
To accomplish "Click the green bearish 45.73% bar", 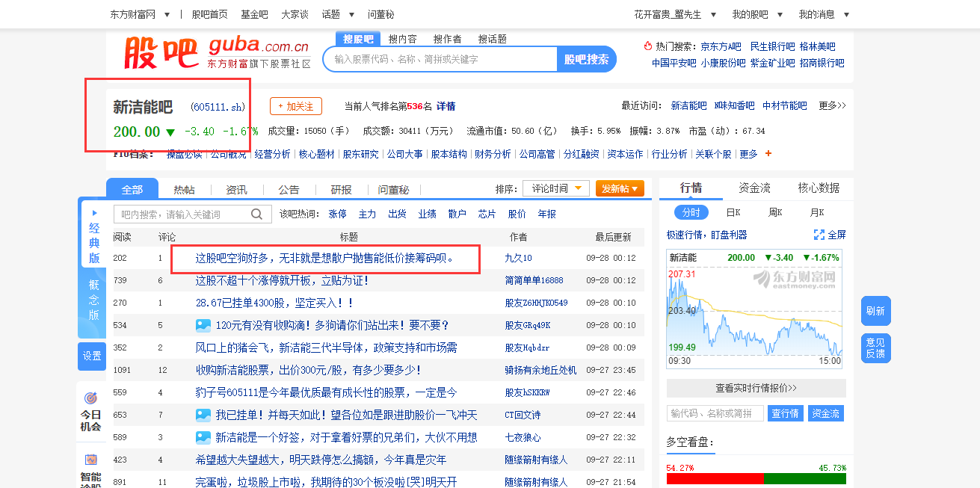I will [x=805, y=479].
